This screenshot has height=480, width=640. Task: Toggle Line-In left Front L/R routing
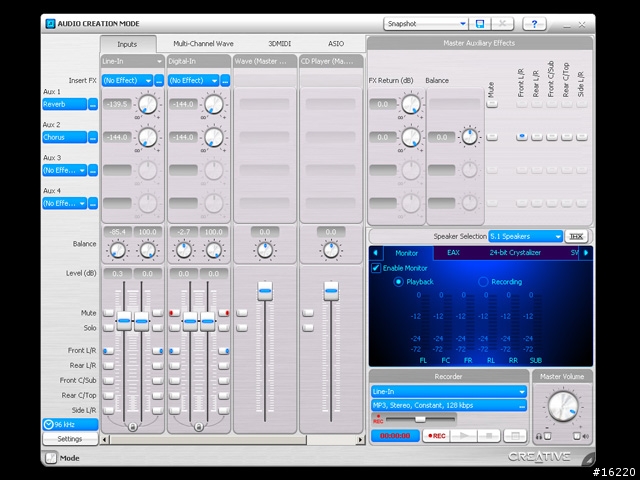coord(109,351)
